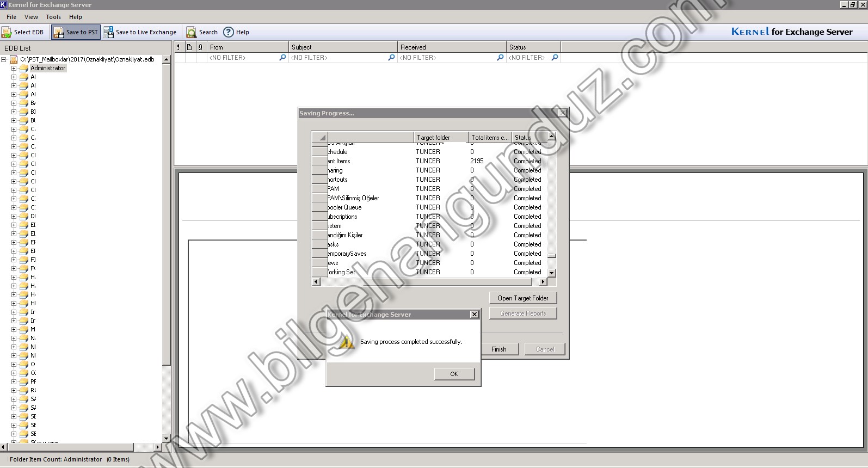
Task: Open the Search tool icon
Action: (192, 33)
